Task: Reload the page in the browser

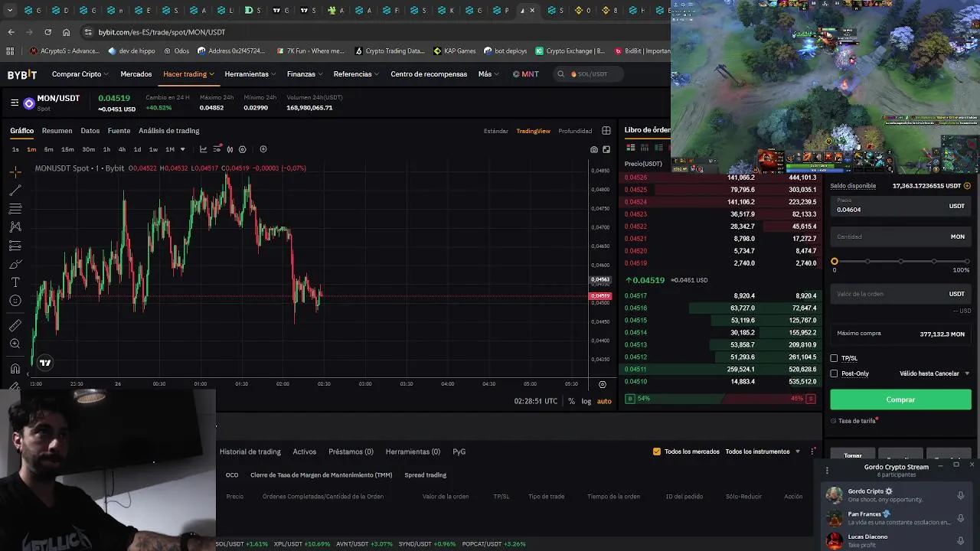Action: point(47,32)
